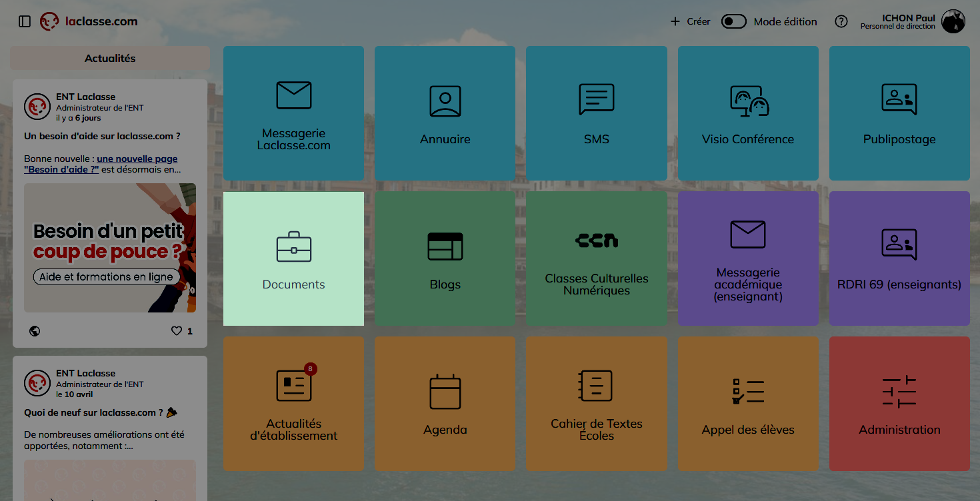Viewport: 980px width, 501px height.
Task: Open the Administration sliders tile
Action: [899, 404]
